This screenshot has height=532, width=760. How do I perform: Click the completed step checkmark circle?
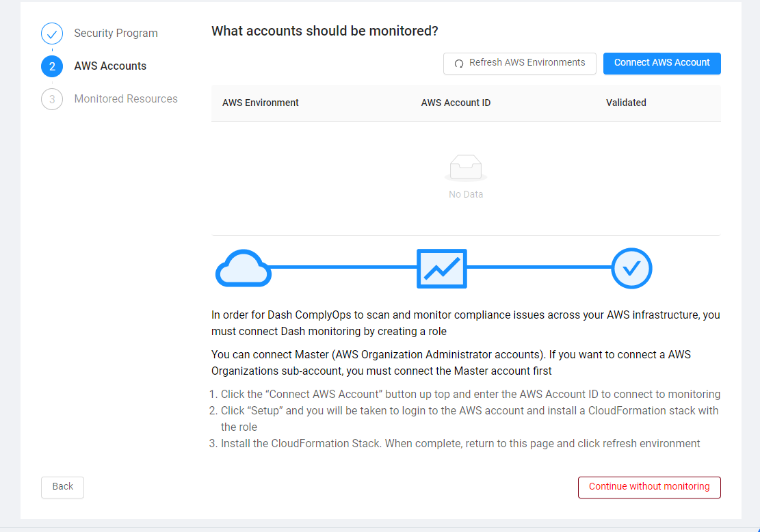(x=52, y=34)
